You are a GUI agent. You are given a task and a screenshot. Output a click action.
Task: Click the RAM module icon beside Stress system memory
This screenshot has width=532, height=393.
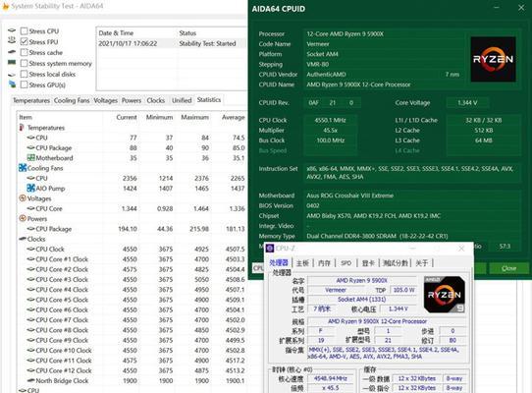12,63
